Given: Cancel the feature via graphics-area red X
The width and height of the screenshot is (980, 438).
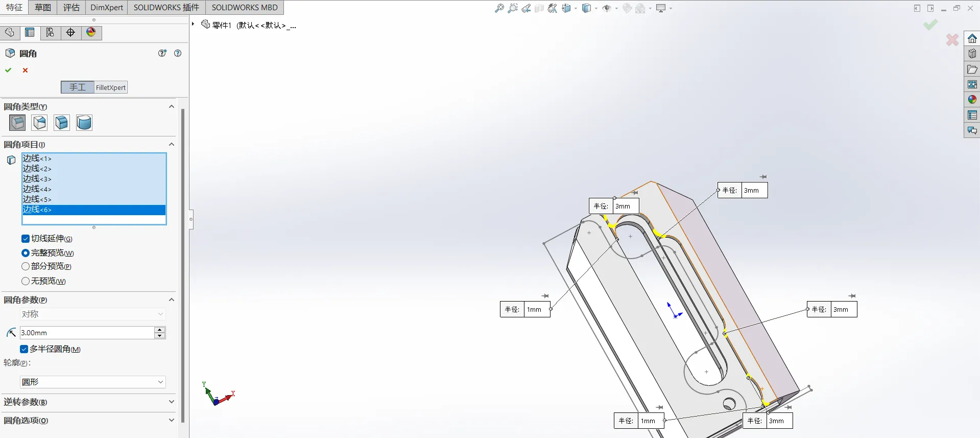Looking at the screenshot, I should pyautogui.click(x=952, y=40).
